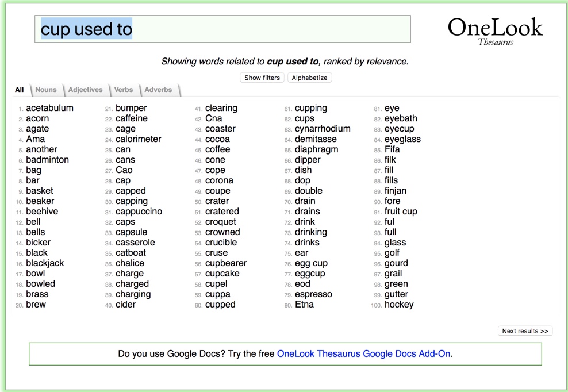Open the result 'bumper'
This screenshot has width=568, height=392.
point(131,108)
